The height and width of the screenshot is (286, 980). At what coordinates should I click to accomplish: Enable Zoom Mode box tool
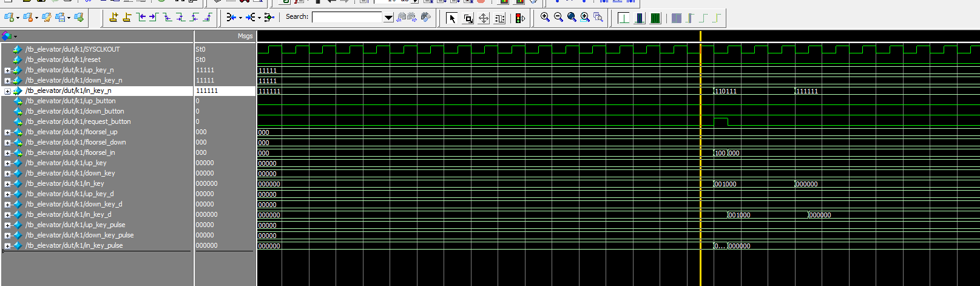point(468,18)
